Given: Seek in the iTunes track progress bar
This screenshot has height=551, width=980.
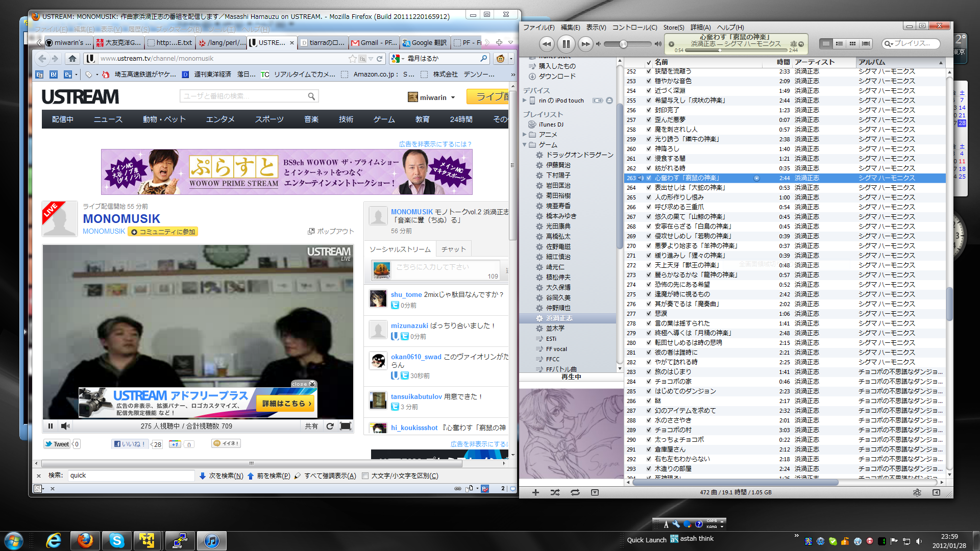Looking at the screenshot, I should click(x=736, y=50).
